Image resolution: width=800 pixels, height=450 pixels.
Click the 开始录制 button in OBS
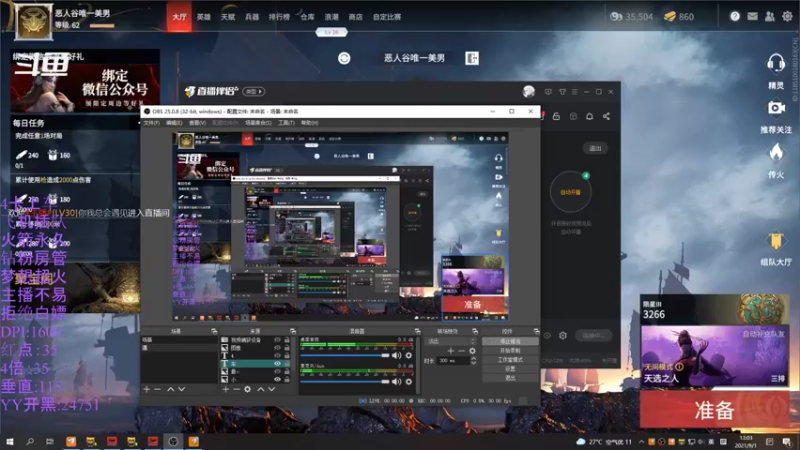[510, 351]
